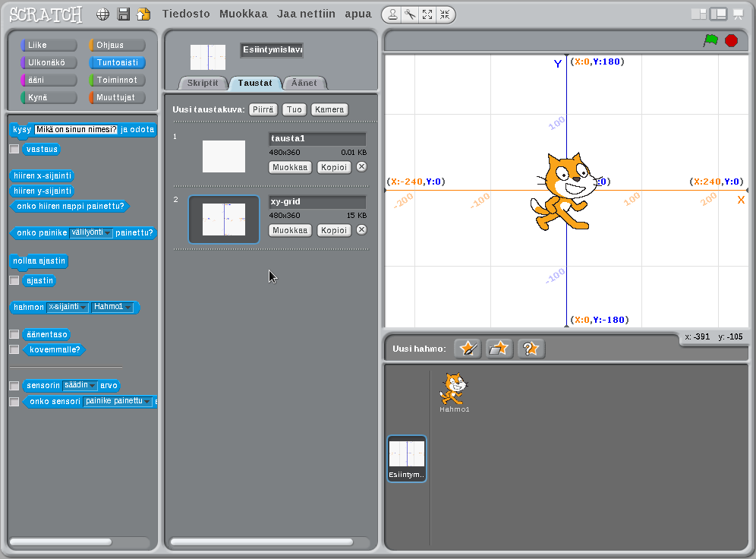The height and width of the screenshot is (559, 756).
Task: Select the tausta1 background thumbnail
Action: click(224, 156)
